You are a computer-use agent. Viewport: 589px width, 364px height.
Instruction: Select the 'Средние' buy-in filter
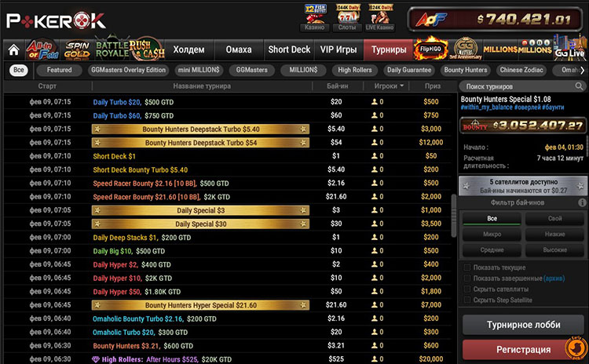pyautogui.click(x=492, y=250)
